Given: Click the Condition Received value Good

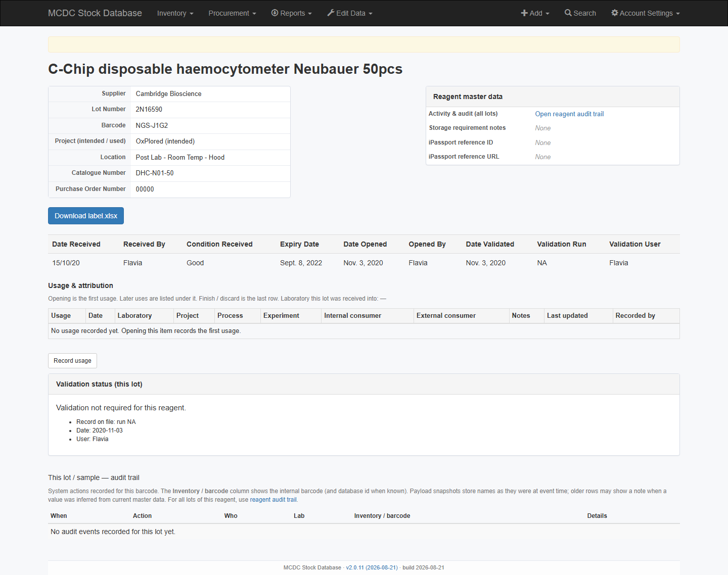Looking at the screenshot, I should [x=195, y=263].
